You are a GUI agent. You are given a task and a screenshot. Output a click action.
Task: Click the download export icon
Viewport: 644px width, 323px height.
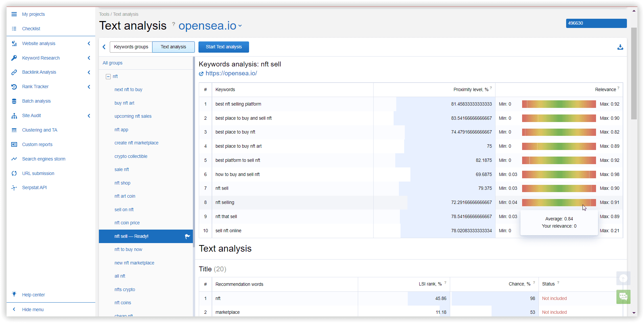tap(620, 47)
